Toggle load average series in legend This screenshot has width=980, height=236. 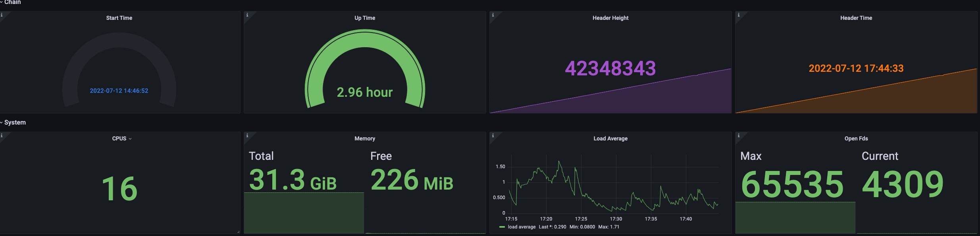click(x=522, y=227)
